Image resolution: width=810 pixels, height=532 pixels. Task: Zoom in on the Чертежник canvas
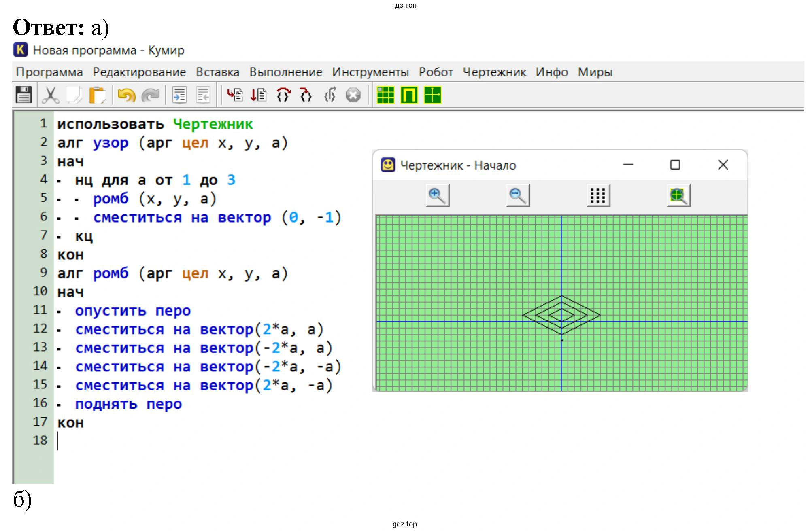(437, 196)
